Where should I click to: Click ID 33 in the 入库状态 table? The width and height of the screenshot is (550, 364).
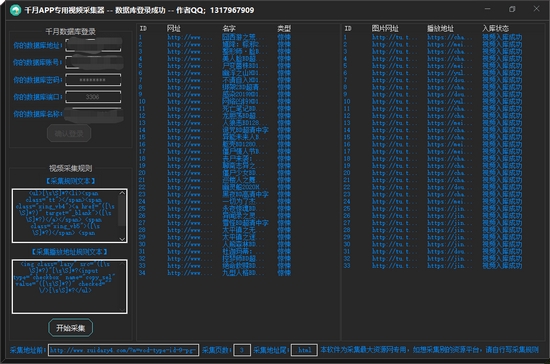tap(347, 266)
